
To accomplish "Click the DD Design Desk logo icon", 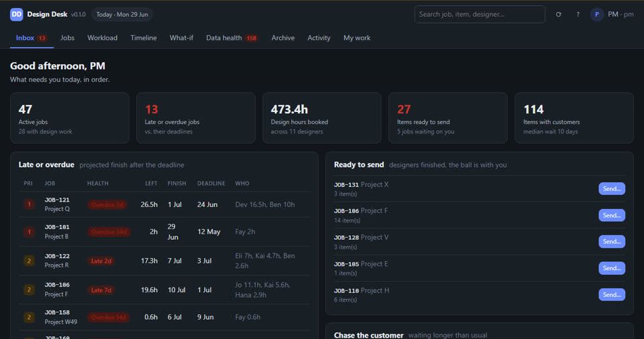I will pos(16,14).
